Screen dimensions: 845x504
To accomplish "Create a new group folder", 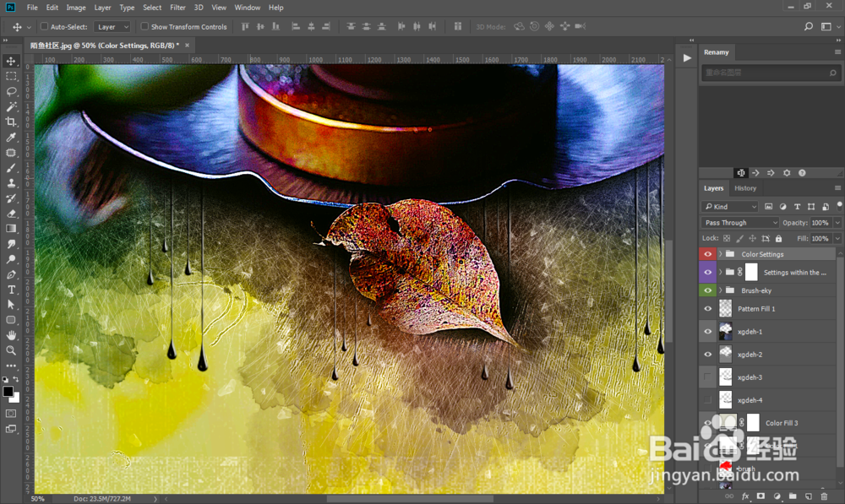I will click(x=793, y=496).
